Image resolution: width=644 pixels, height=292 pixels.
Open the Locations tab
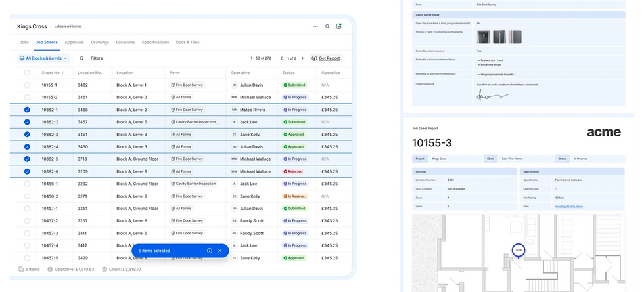pyautogui.click(x=126, y=42)
